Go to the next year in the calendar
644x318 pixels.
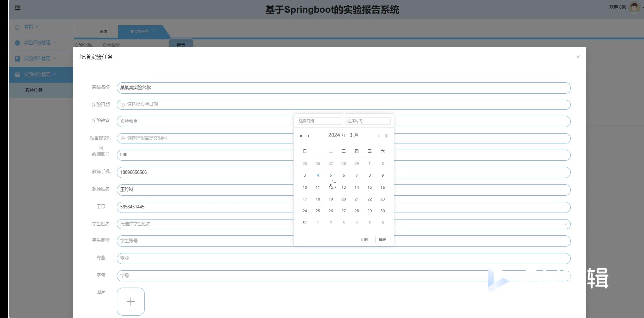point(386,136)
